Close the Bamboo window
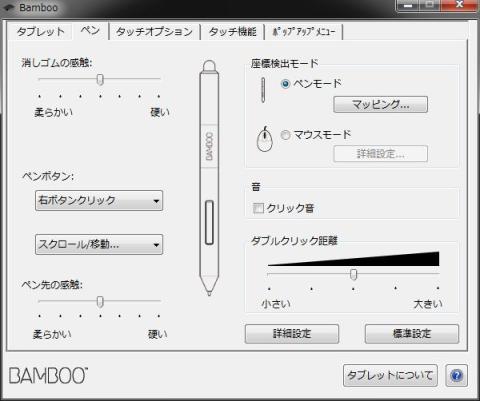480x401 pixels. (459, 5)
